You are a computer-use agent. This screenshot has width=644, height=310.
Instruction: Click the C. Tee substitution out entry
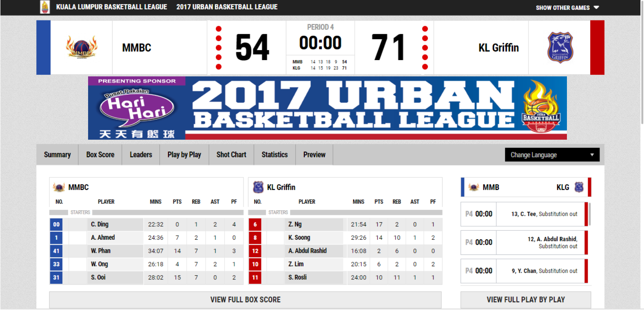coord(524,214)
